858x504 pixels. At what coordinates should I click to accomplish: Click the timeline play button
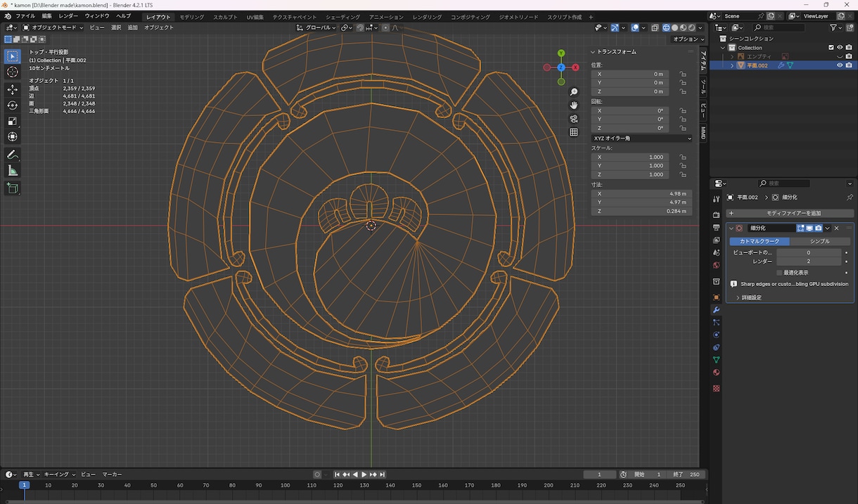[x=364, y=474]
